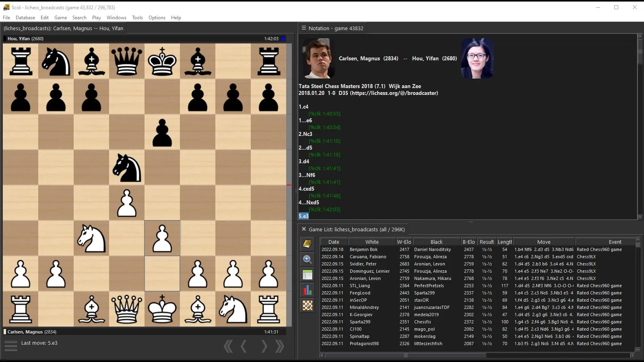Open the list layout icon in Game List

(x=308, y=275)
